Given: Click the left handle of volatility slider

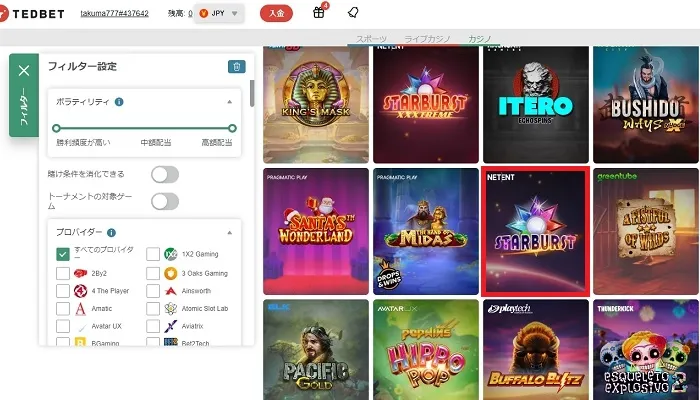Looking at the screenshot, I should point(56,129).
